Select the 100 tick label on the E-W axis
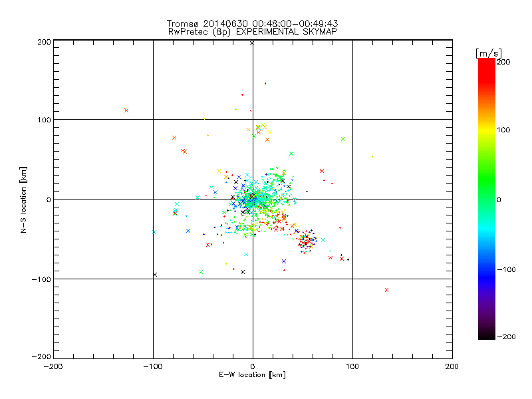 tap(352, 366)
